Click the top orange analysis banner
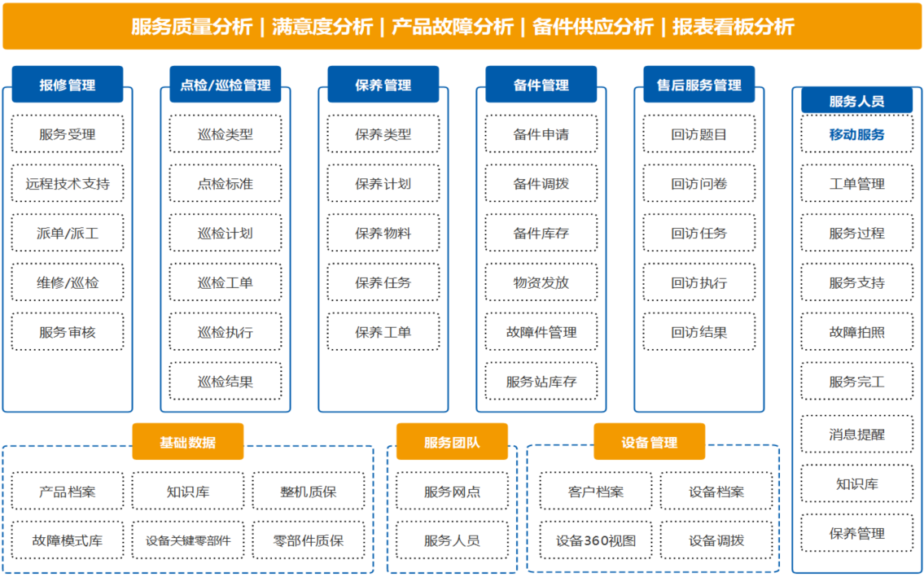 (x=462, y=26)
